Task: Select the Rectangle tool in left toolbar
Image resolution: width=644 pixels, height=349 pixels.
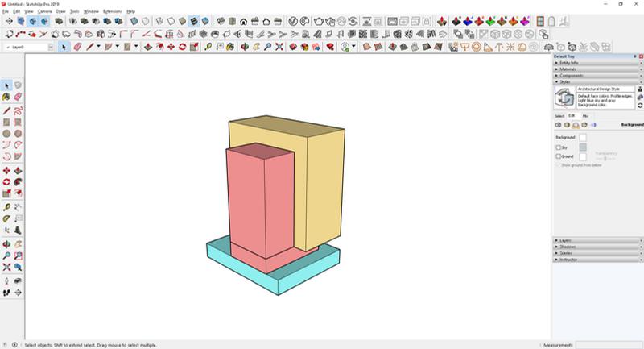Action: click(6, 122)
